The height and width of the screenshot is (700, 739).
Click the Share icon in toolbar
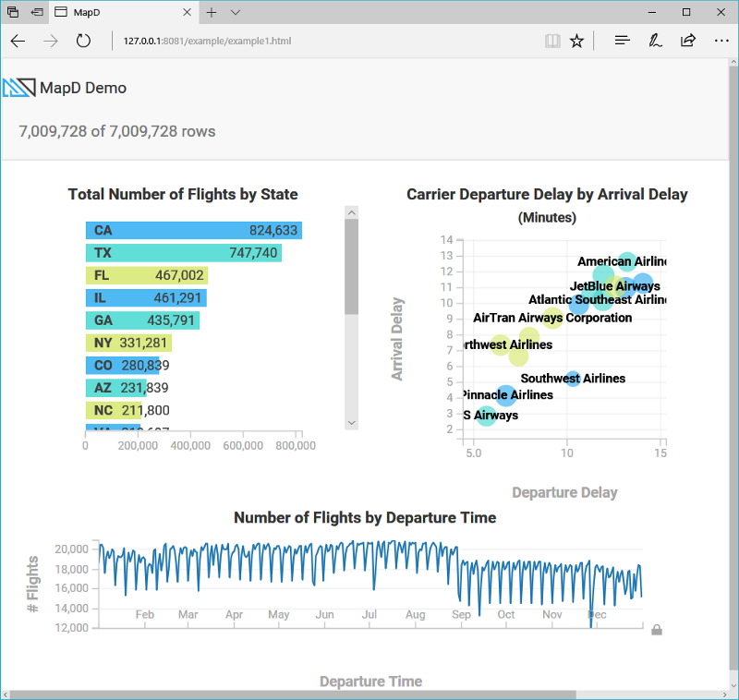click(x=688, y=41)
